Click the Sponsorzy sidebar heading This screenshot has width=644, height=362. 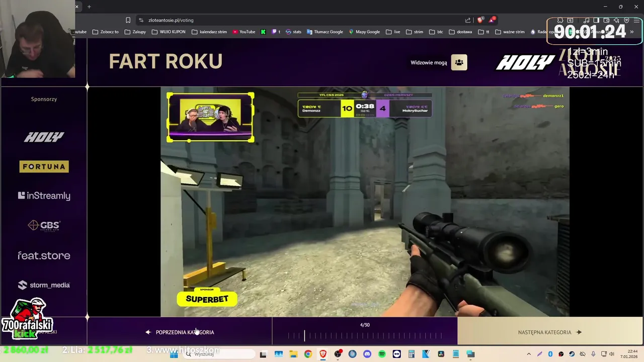pos(44,99)
